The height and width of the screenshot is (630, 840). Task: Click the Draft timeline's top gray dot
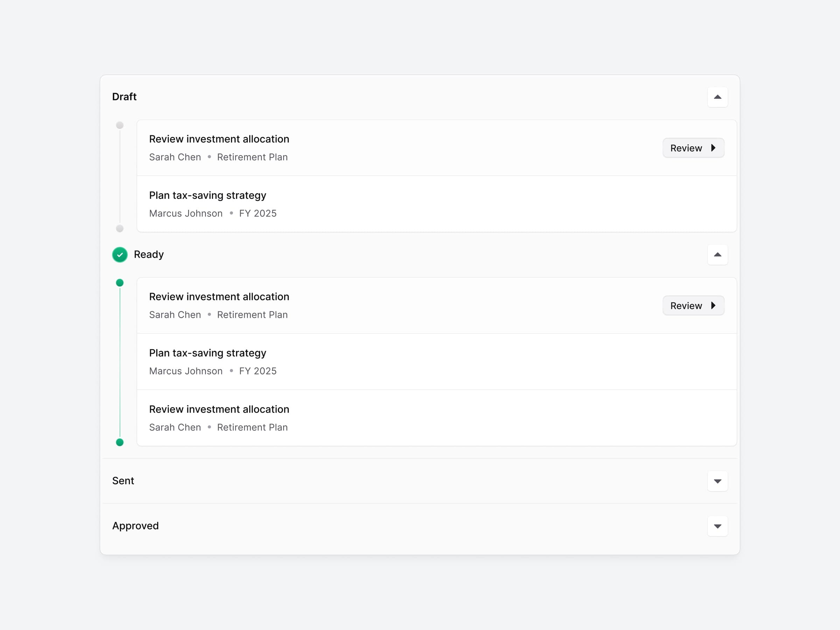pyautogui.click(x=120, y=125)
